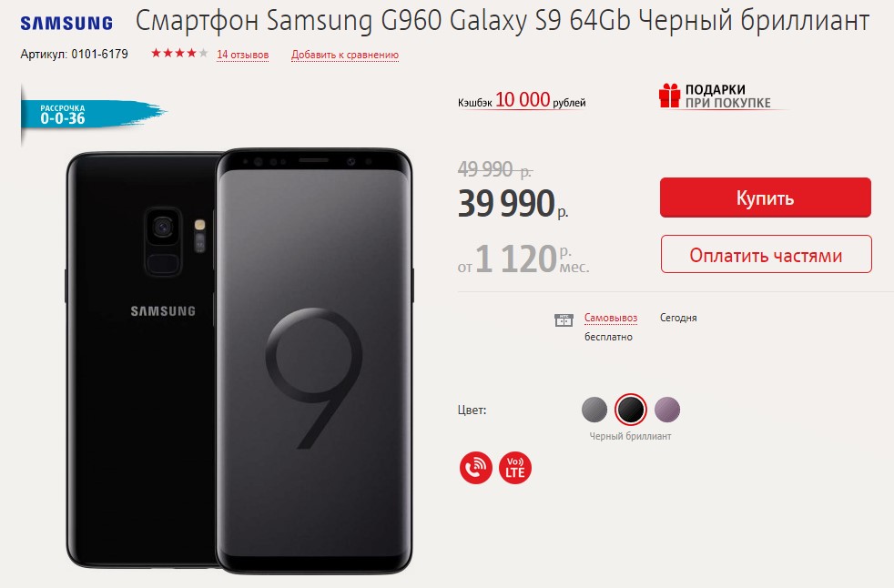Click the red gift box icon
This screenshot has width=894, height=588.
coord(669,96)
